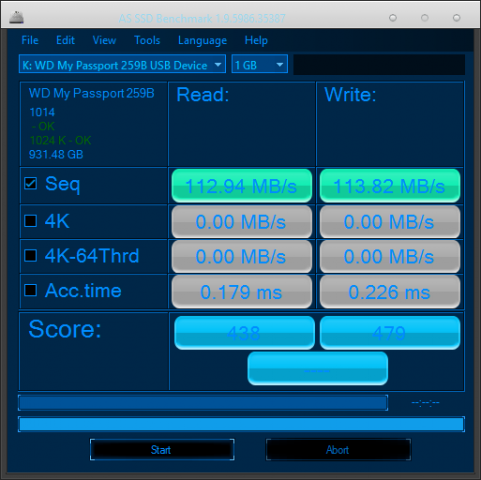Click the read access time 0.179 ms
This screenshot has height=480, width=481.
[242, 292]
